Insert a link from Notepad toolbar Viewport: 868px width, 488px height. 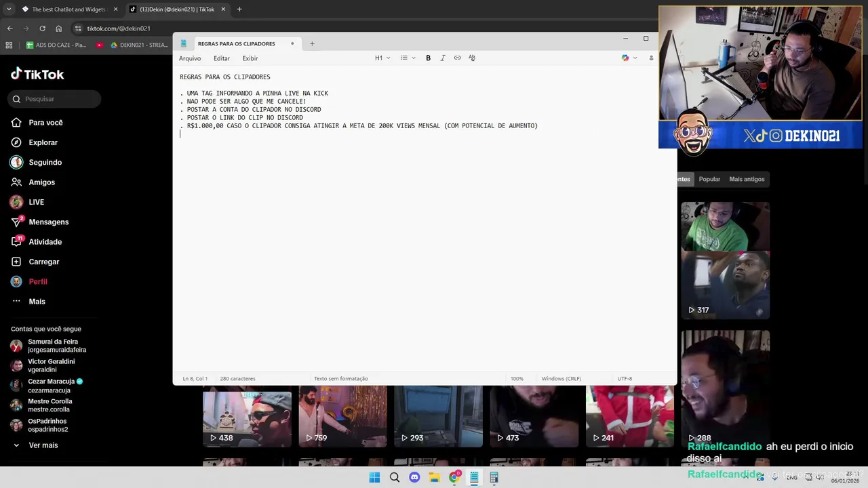point(457,58)
